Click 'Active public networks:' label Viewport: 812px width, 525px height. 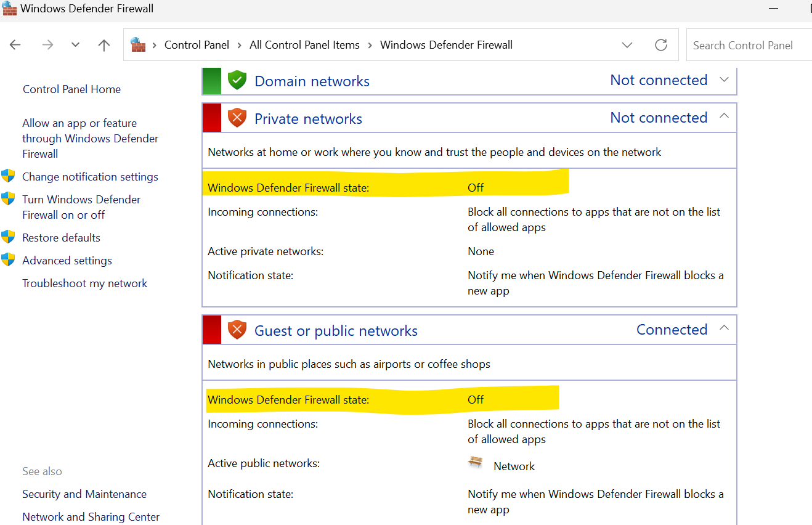(x=264, y=463)
